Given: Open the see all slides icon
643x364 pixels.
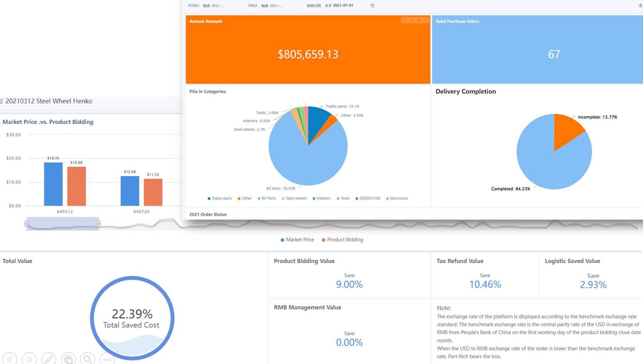Looking at the screenshot, I should [68, 359].
